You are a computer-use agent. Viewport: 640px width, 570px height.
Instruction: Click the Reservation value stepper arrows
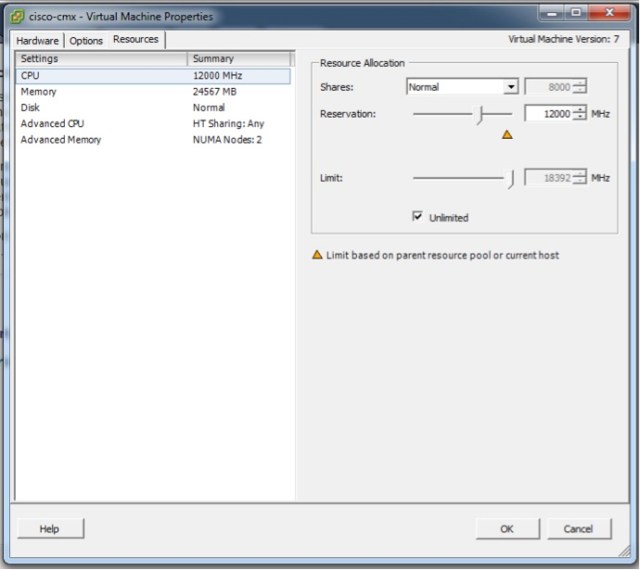[x=579, y=114]
